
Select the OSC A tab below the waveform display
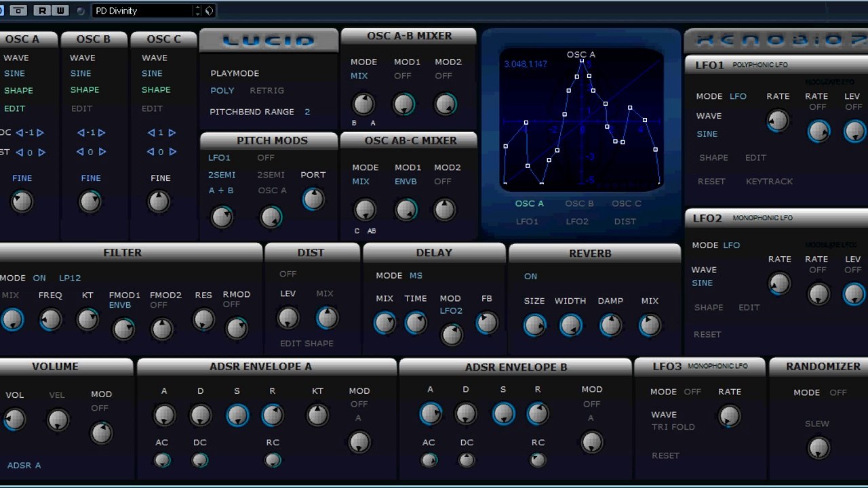530,203
